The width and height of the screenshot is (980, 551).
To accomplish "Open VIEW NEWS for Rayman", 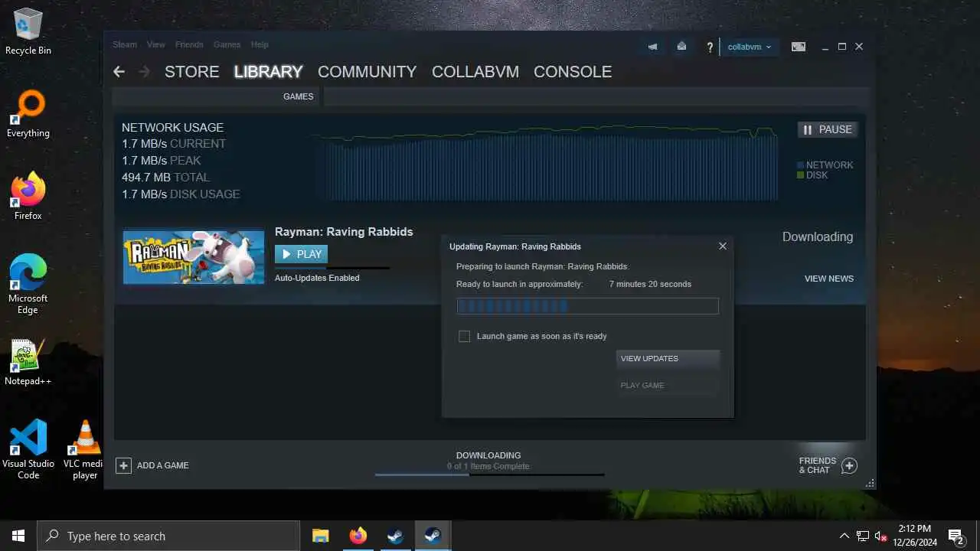I will click(x=829, y=279).
